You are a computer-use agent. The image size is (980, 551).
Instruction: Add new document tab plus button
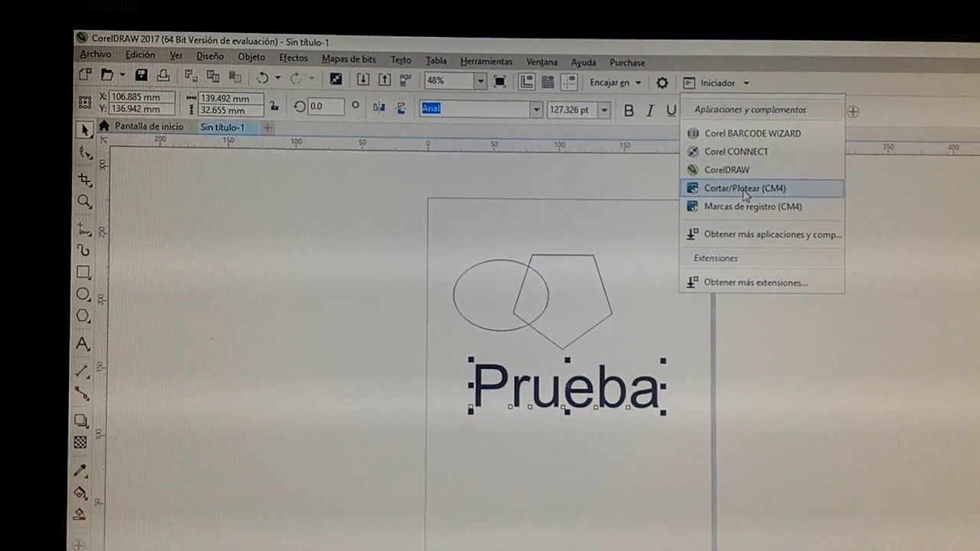click(x=267, y=128)
